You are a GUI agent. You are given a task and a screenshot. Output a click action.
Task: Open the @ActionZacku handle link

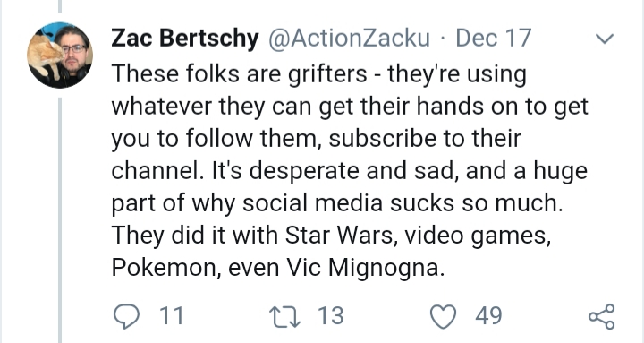coord(349,38)
